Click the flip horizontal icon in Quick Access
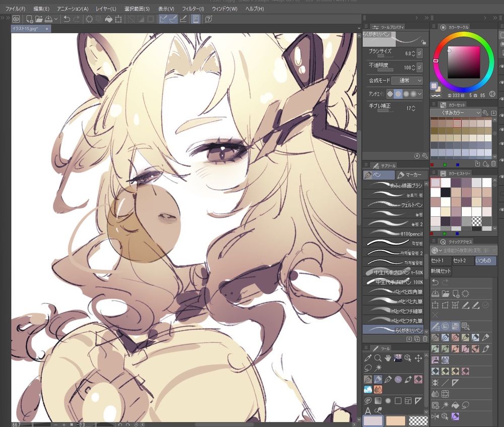The image size is (504, 427). [435, 417]
